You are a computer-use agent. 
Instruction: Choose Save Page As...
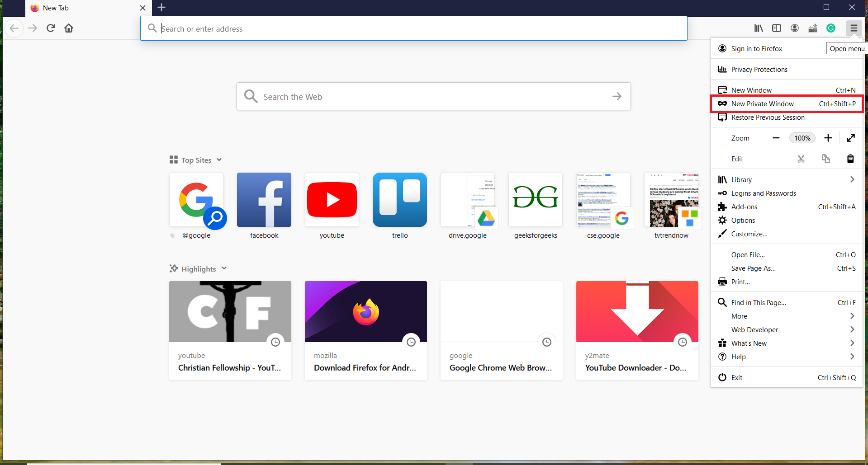coord(787,268)
